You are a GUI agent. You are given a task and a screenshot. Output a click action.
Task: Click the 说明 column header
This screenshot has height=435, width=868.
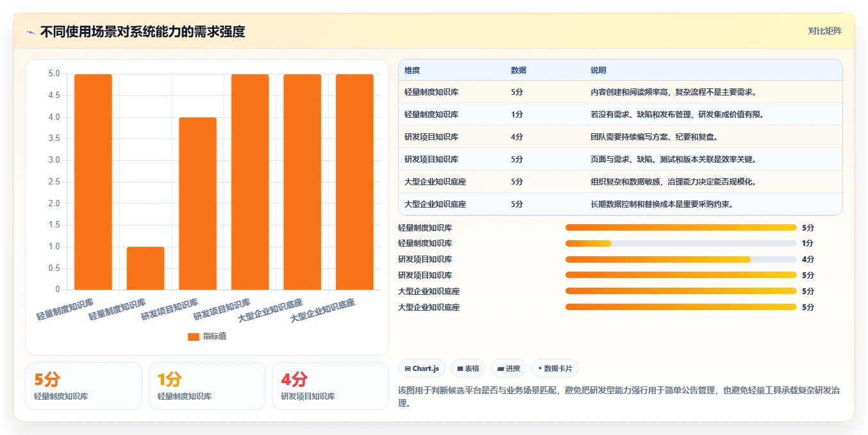(x=598, y=70)
